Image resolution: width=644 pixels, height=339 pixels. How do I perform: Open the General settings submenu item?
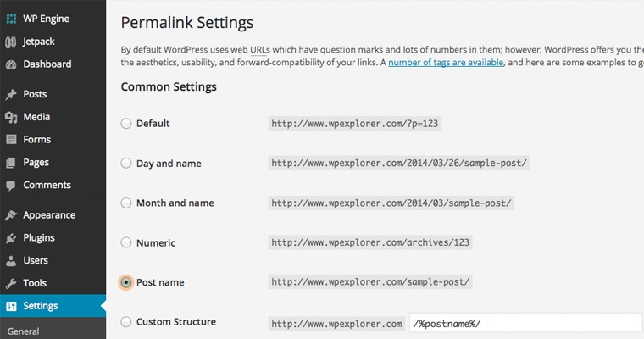click(22, 331)
